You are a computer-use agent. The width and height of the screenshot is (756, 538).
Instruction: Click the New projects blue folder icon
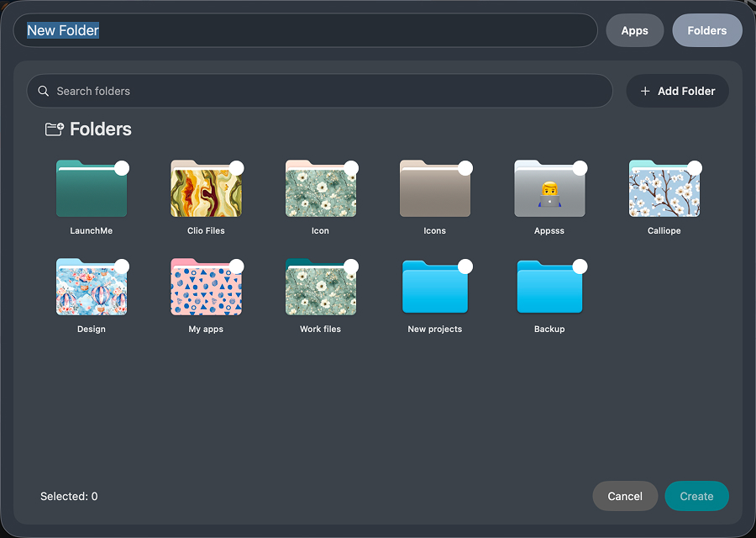point(434,287)
